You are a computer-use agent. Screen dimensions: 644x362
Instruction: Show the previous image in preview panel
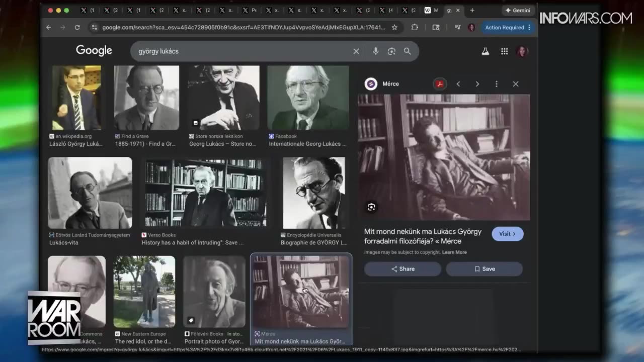point(458,84)
